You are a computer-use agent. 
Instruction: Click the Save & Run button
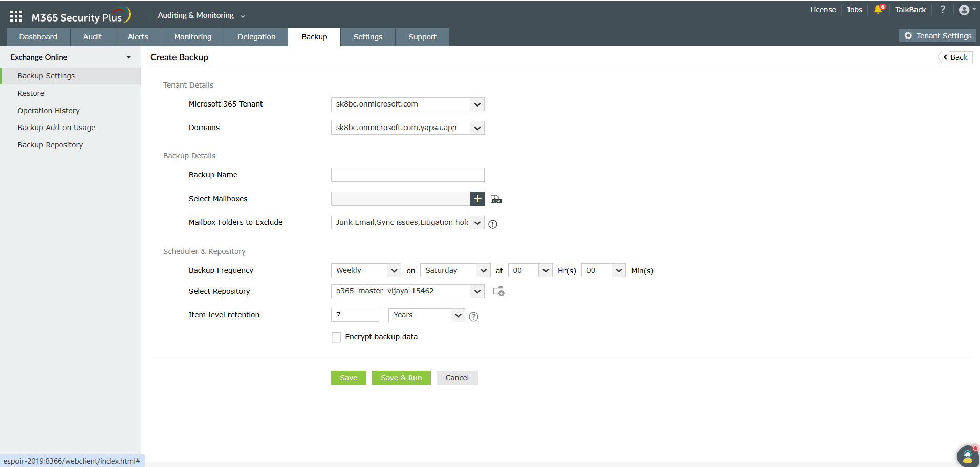coord(401,378)
